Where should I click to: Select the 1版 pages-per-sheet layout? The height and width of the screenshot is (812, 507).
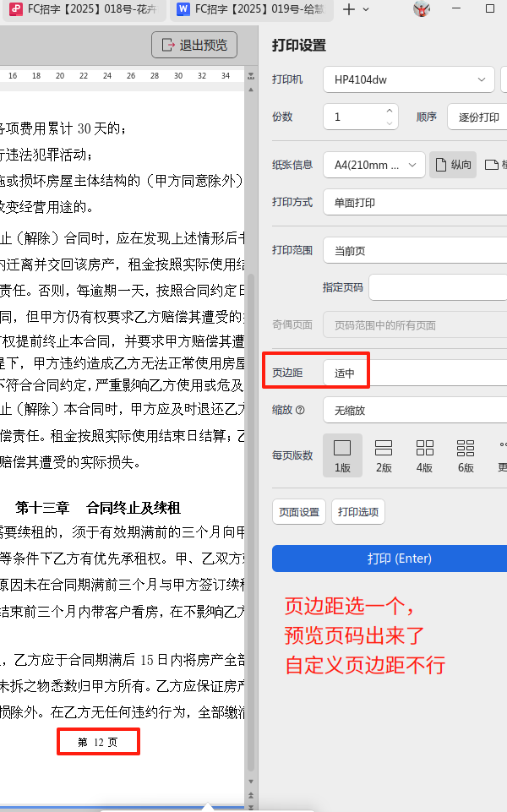tap(342, 455)
